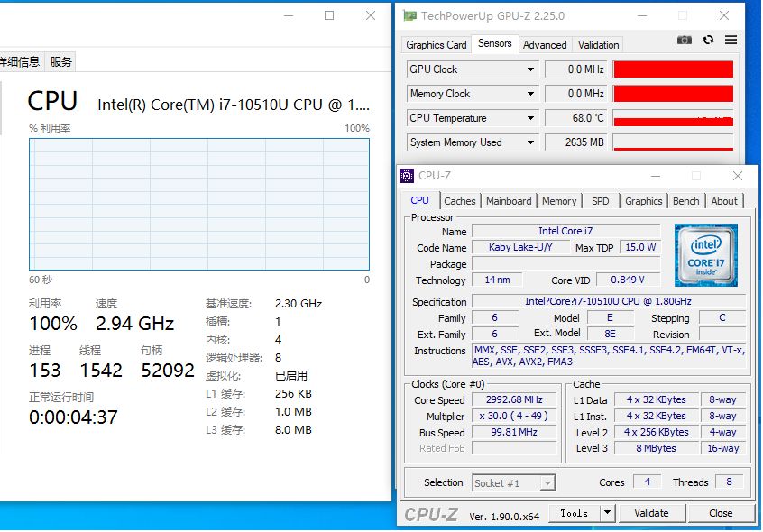Maximize the Task Manager window

click(x=329, y=15)
